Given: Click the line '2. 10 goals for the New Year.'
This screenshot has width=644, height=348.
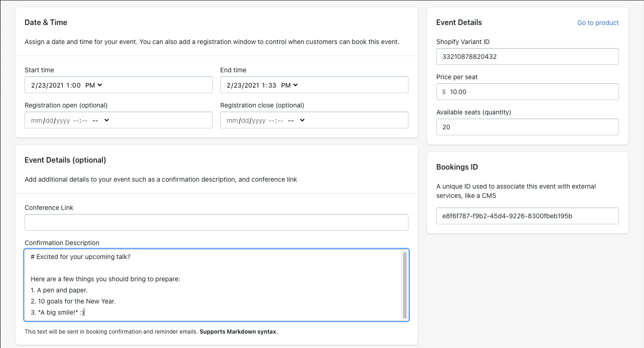Looking at the screenshot, I should (73, 301).
